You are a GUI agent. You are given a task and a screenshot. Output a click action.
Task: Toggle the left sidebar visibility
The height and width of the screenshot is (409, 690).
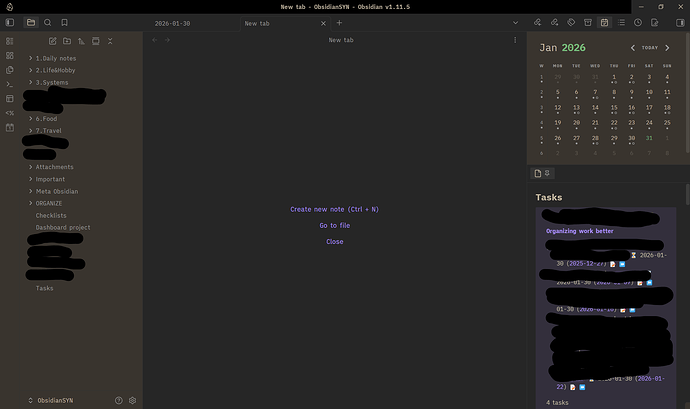9,22
